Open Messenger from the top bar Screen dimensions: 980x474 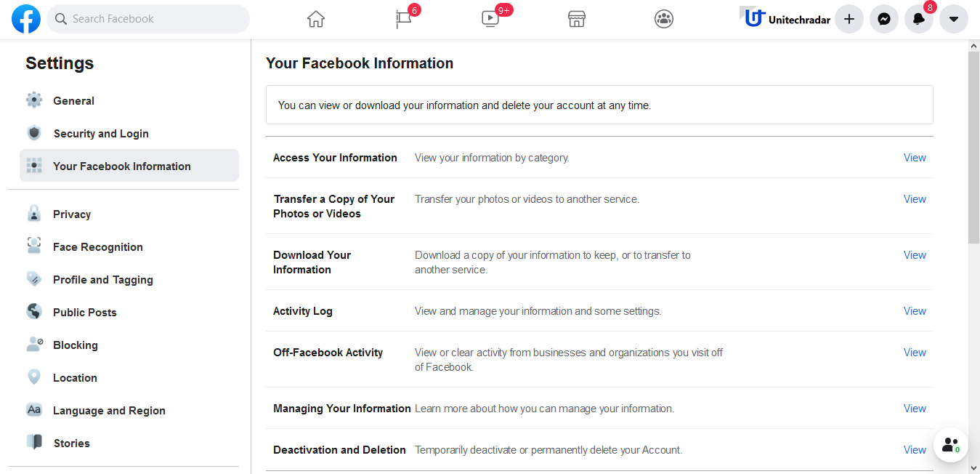[x=883, y=19]
